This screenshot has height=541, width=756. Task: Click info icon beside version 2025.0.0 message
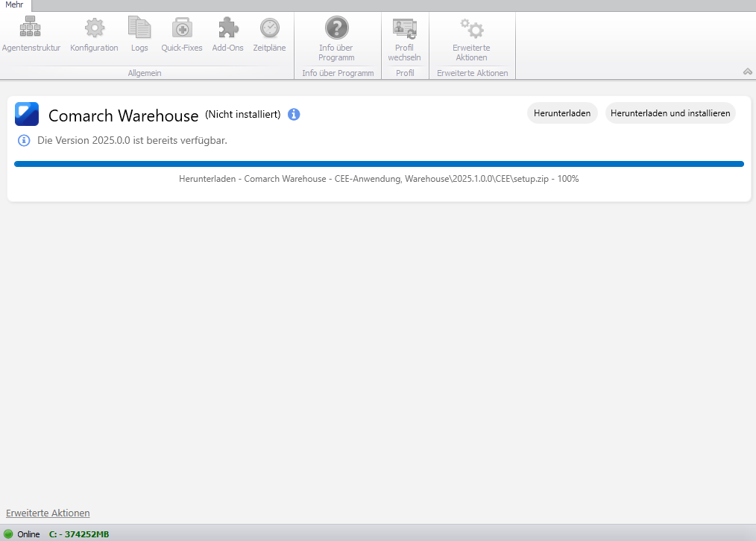pos(24,140)
